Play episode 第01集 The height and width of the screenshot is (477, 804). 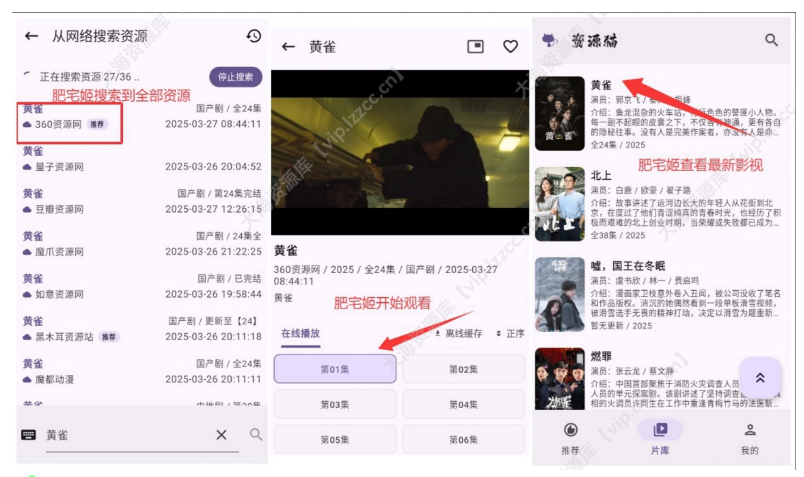[334, 369]
